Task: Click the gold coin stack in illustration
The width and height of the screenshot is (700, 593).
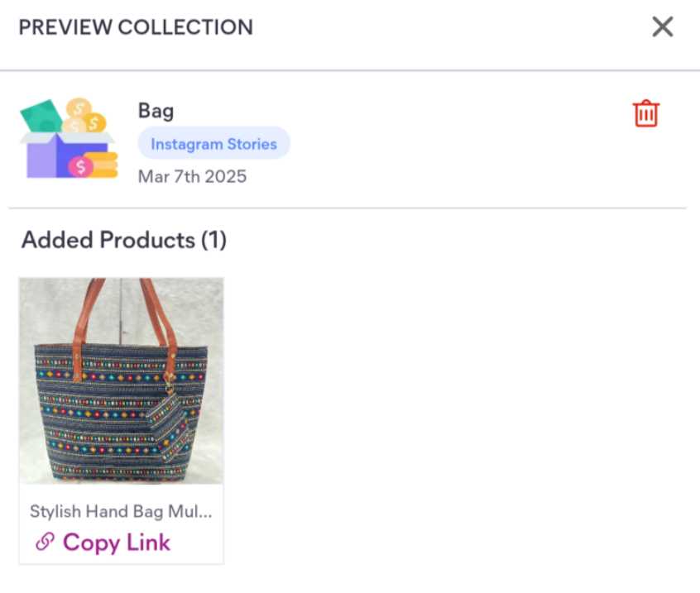Action: [101, 165]
